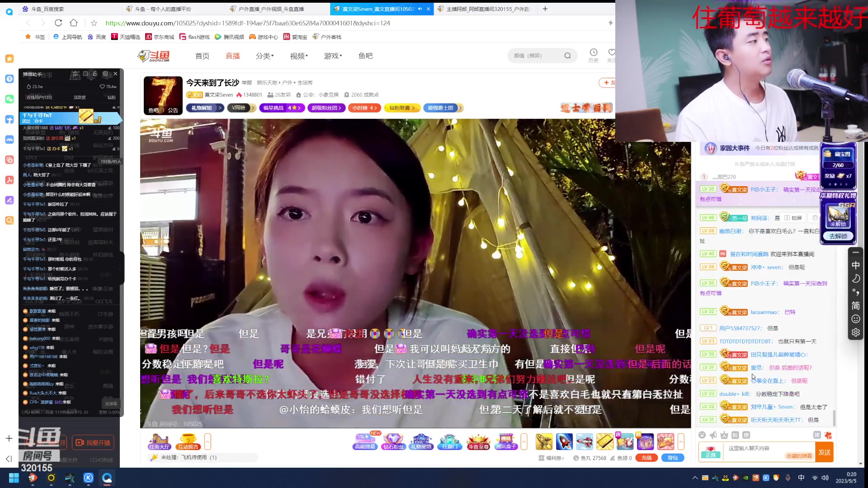Open the 任意门 portal icon

(x=450, y=441)
